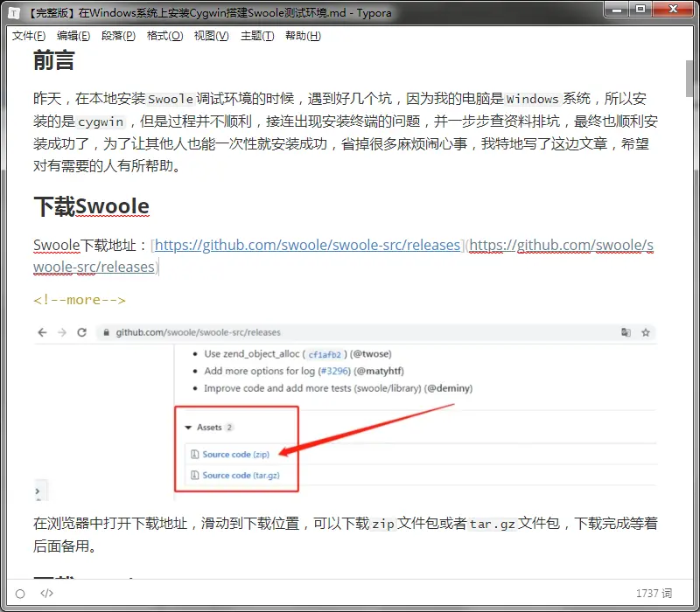Open the 帮助(H) menu

(303, 36)
